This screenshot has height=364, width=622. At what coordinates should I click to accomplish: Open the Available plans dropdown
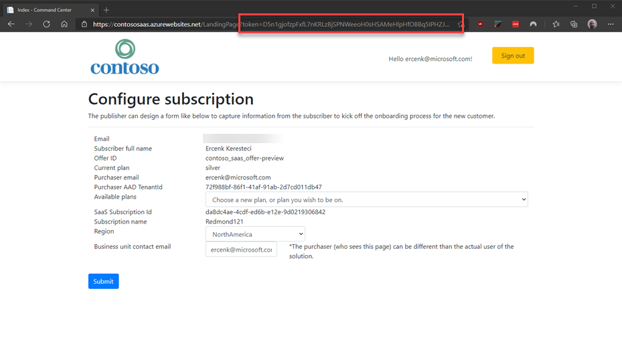366,199
